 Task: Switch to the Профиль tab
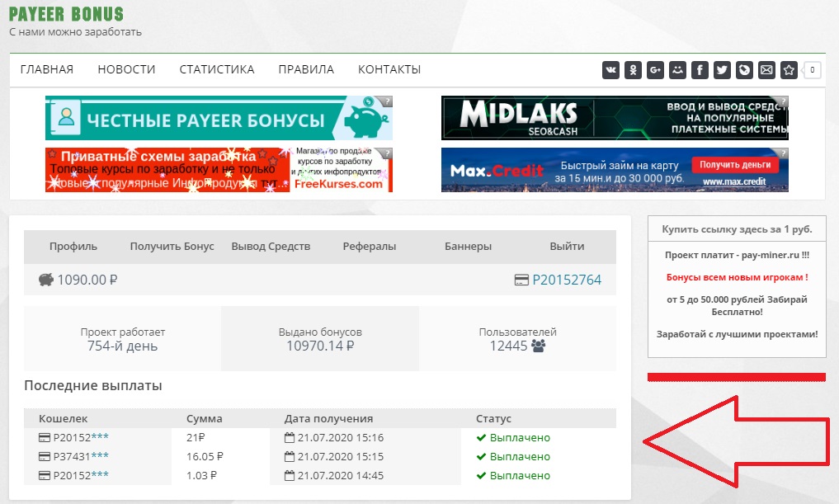tap(73, 246)
